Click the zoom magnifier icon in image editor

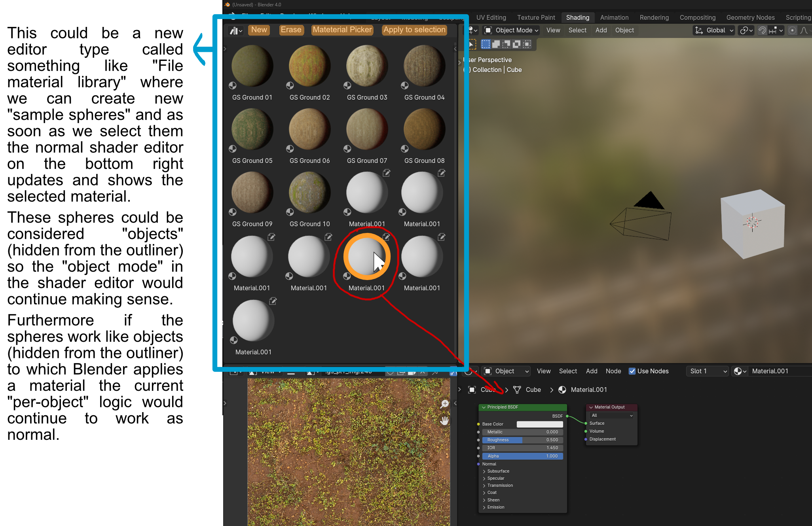(445, 404)
